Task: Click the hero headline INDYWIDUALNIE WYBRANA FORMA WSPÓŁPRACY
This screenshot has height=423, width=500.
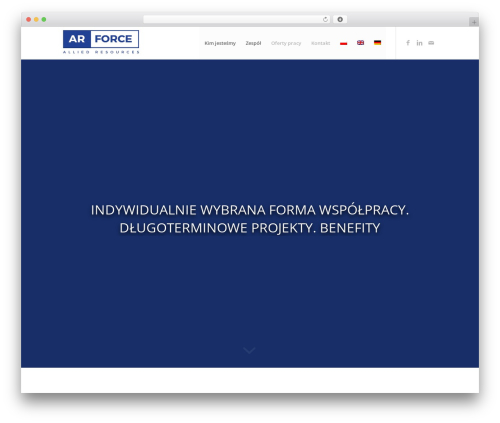Action: pos(250,210)
